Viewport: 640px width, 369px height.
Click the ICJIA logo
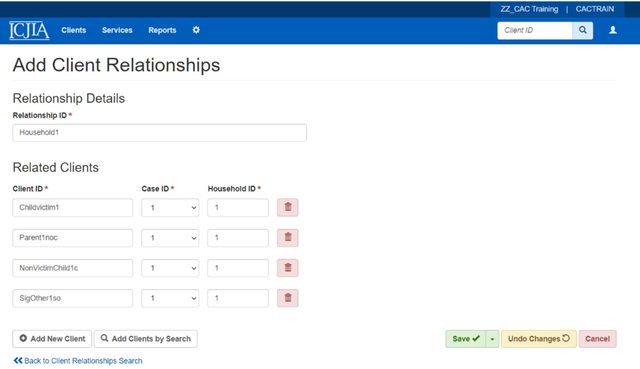tap(29, 30)
